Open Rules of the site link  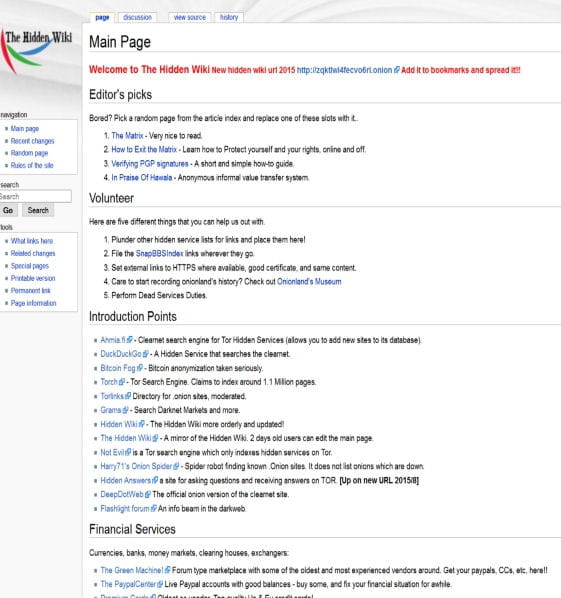(x=32, y=165)
